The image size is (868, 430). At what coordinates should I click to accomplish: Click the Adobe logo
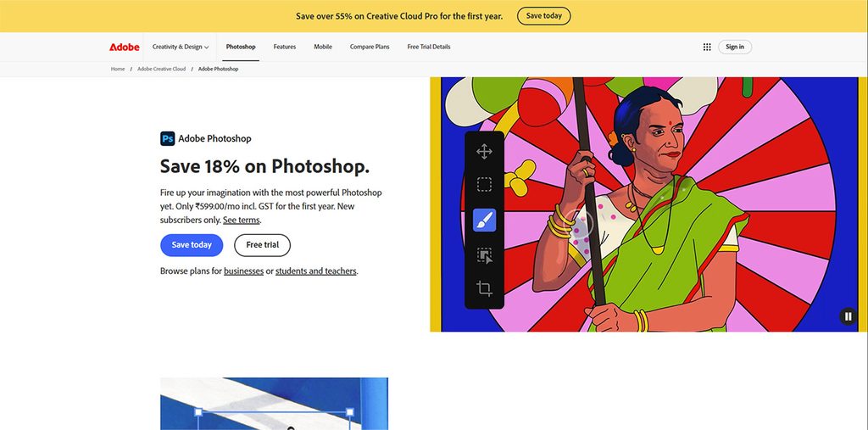[124, 47]
